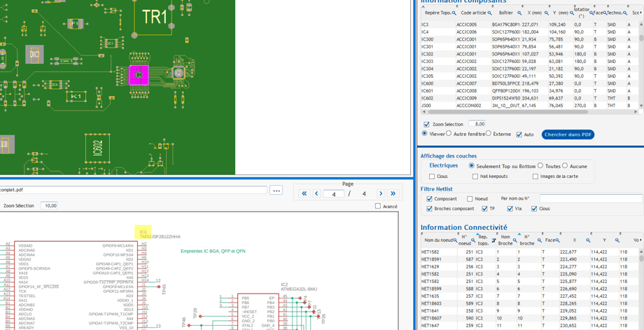Go to first PDF page
644x330 pixels.
tap(304, 193)
